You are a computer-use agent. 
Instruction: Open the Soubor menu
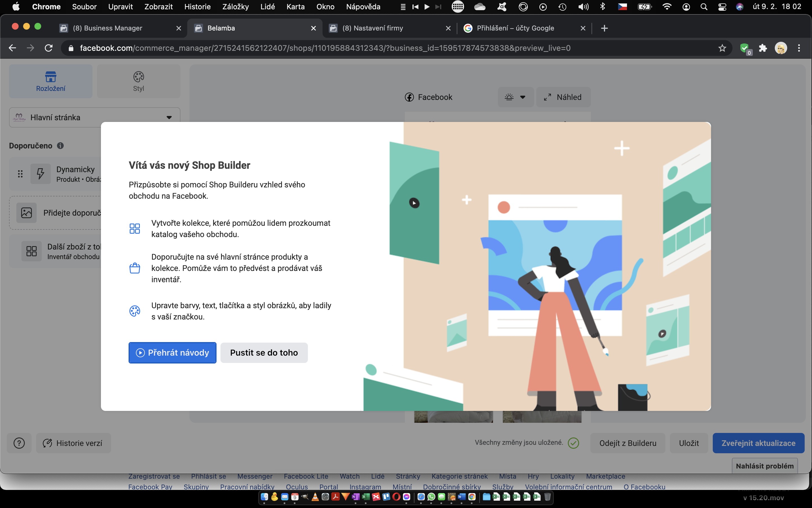point(84,7)
